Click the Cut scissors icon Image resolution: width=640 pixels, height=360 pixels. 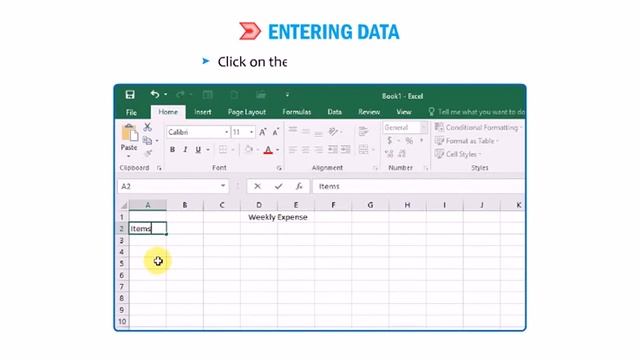coord(147,127)
